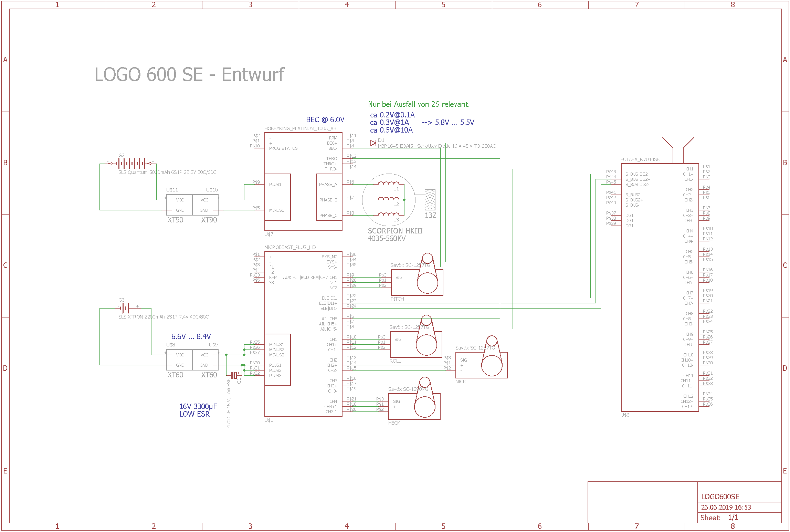Click the D1 Schottky diode symbol
Image resolution: width=790 pixels, height=532 pixels.
pos(373,143)
